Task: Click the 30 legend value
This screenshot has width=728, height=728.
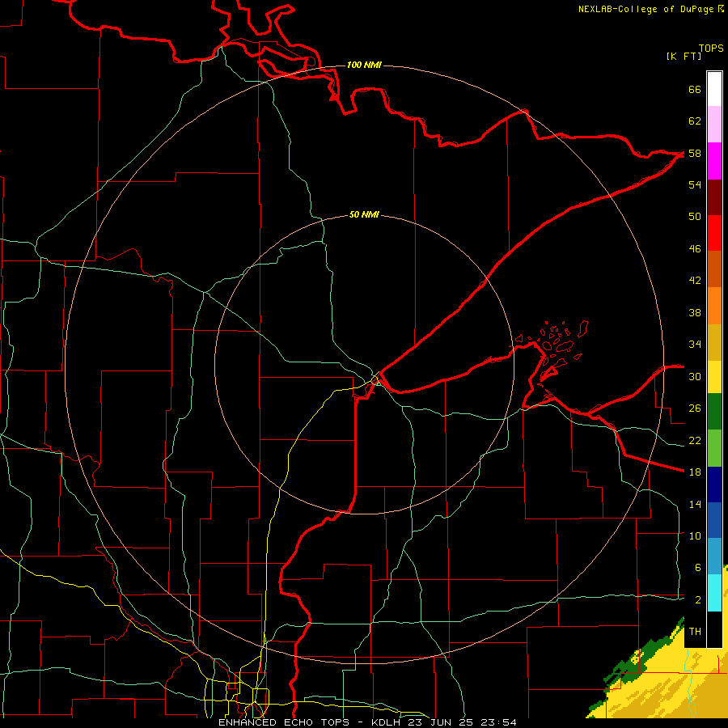Action: (695, 376)
